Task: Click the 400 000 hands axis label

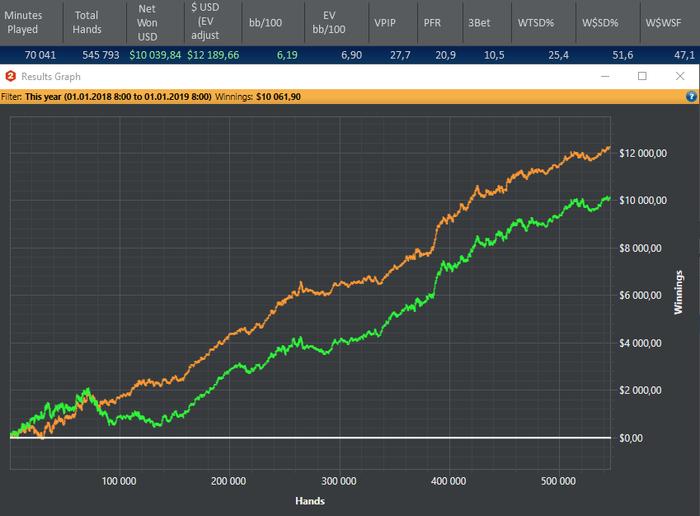Action: pyautogui.click(x=449, y=481)
